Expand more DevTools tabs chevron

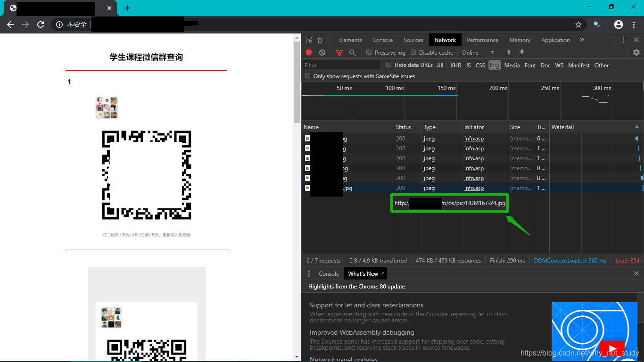click(582, 40)
